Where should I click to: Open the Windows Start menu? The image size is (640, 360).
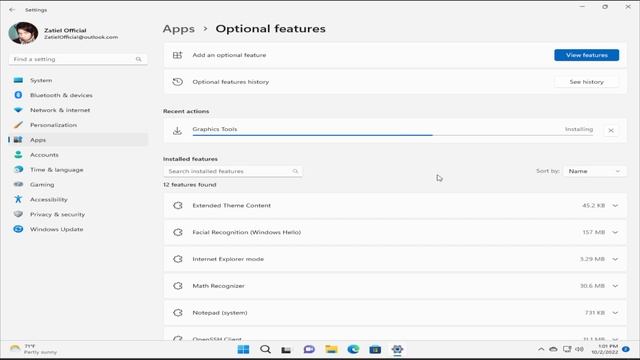click(x=243, y=349)
